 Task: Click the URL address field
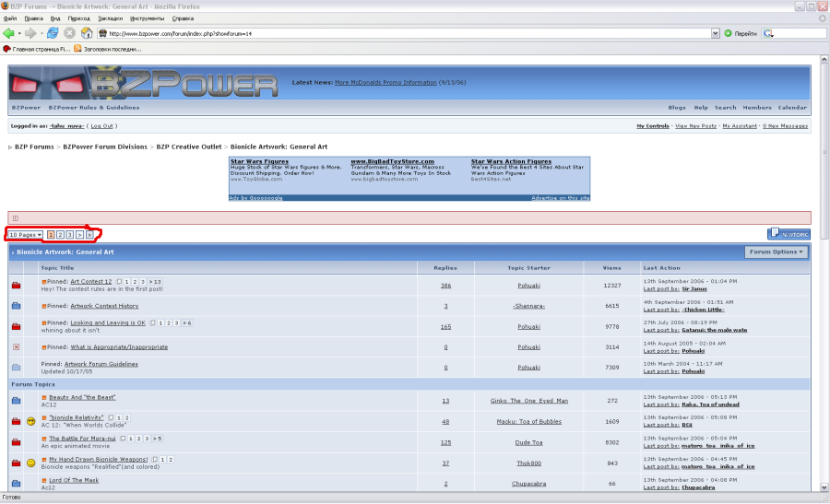pos(408,33)
